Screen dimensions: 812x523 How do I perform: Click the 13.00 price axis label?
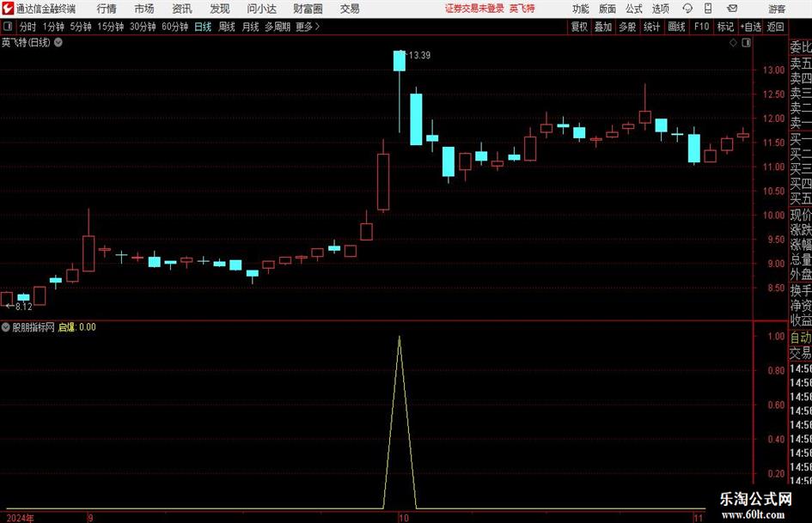point(773,70)
